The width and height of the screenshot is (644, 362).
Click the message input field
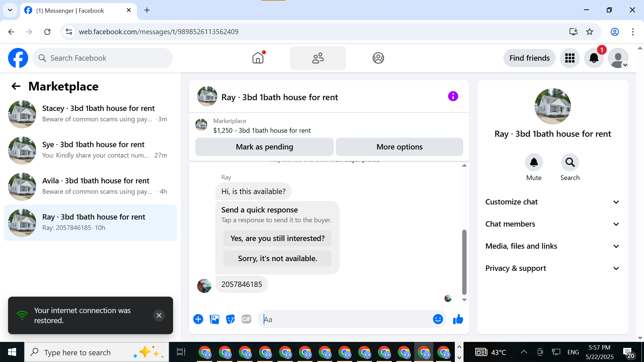(345, 319)
